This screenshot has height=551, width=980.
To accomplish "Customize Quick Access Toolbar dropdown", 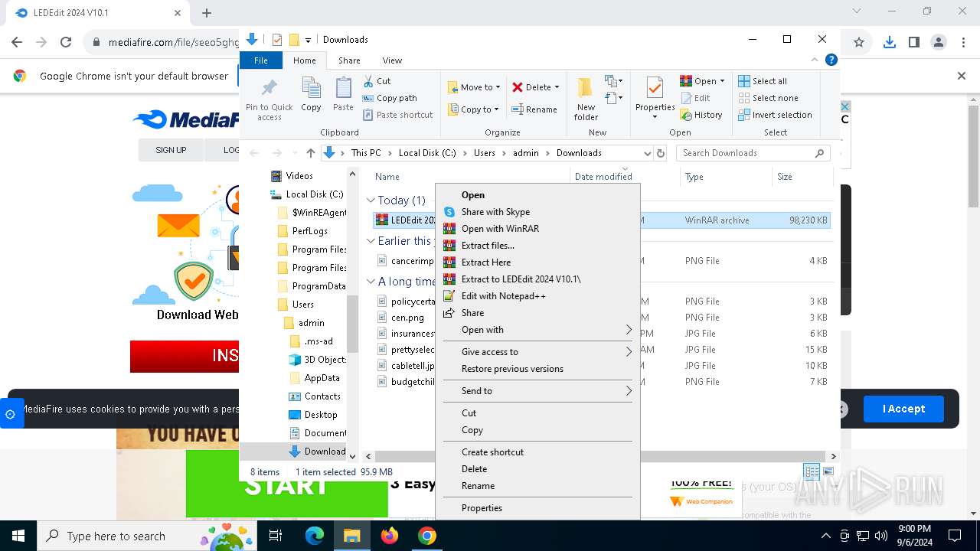I will click(308, 40).
